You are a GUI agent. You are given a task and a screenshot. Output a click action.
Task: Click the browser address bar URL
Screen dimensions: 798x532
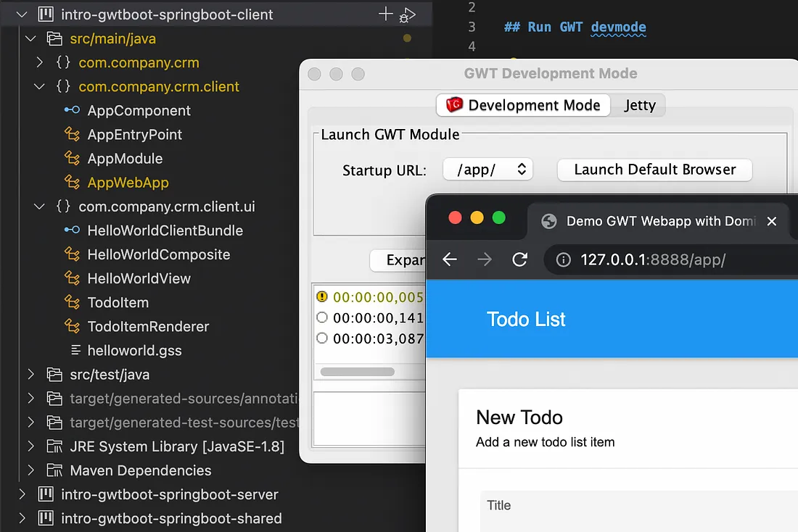click(653, 260)
